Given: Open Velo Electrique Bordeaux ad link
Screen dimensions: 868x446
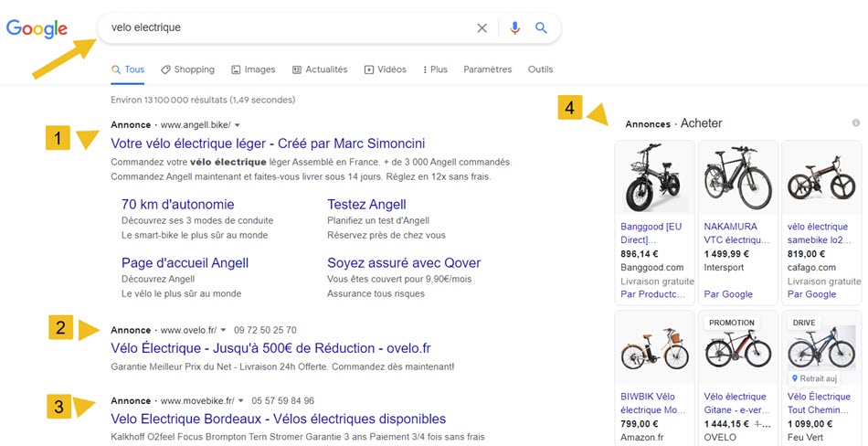Looking at the screenshot, I should [x=279, y=419].
